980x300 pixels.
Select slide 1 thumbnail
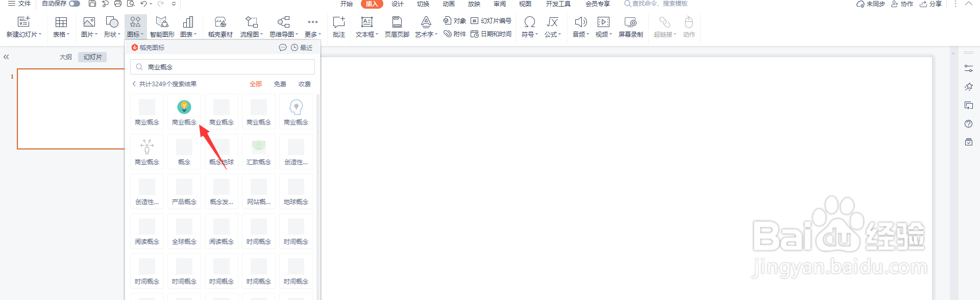pos(71,109)
